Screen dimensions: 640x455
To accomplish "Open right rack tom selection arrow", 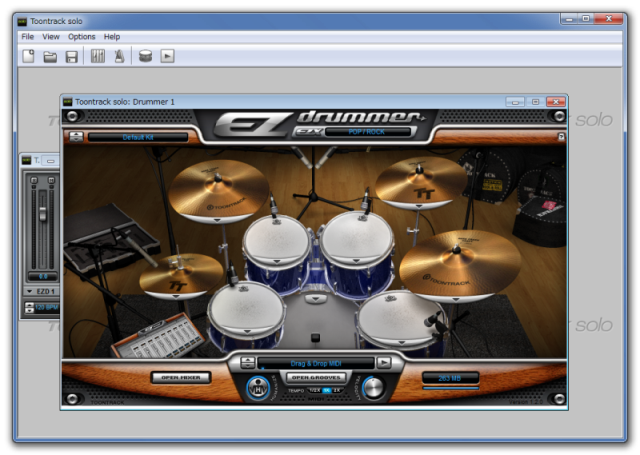I will pos(356,260).
